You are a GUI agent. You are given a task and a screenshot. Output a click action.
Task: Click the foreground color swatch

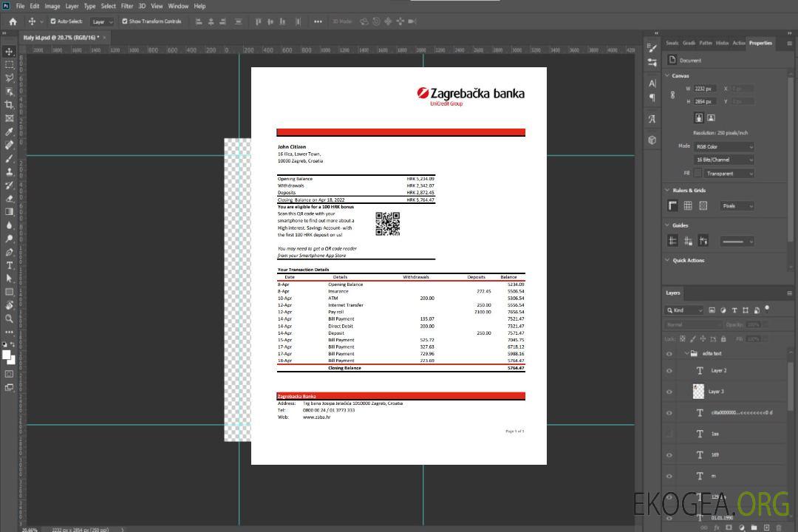pyautogui.click(x=6, y=355)
